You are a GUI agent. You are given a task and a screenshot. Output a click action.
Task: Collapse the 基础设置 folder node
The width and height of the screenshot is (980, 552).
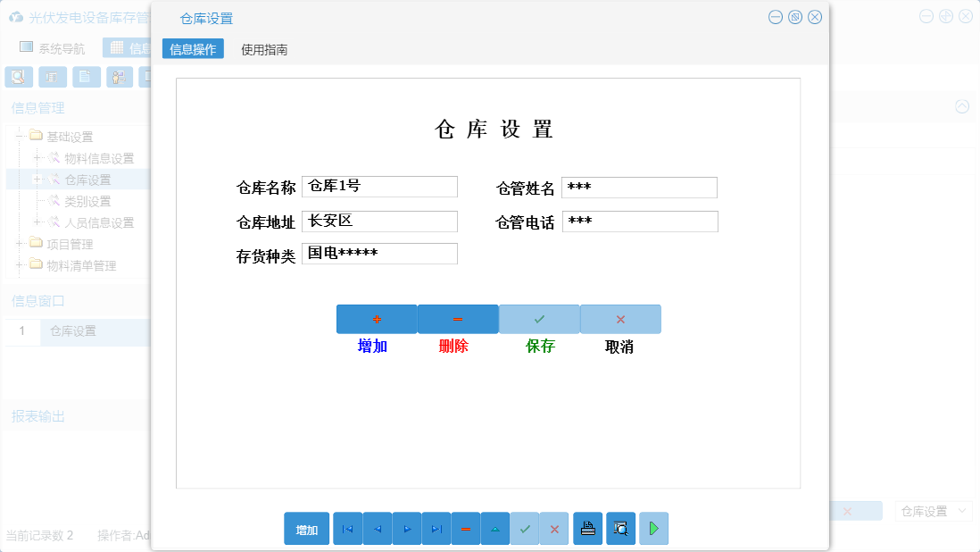pyautogui.click(x=20, y=136)
